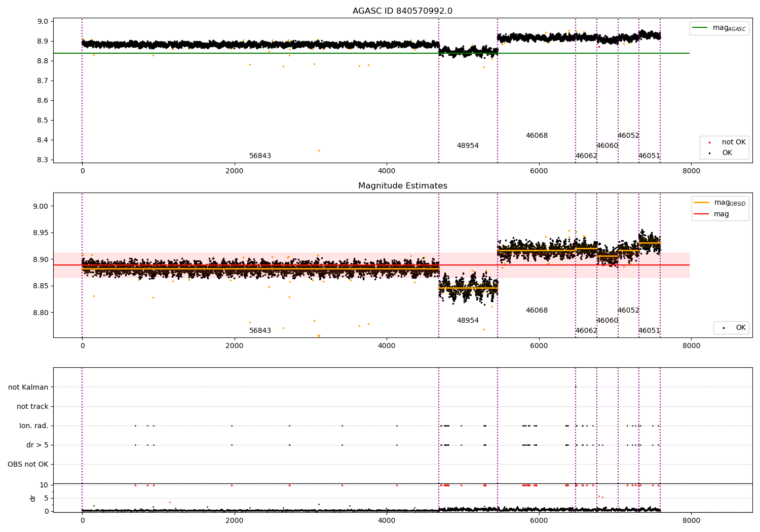
Task: Click obsid label 46051 in Magnitude Estimates plot
Action: (x=649, y=331)
